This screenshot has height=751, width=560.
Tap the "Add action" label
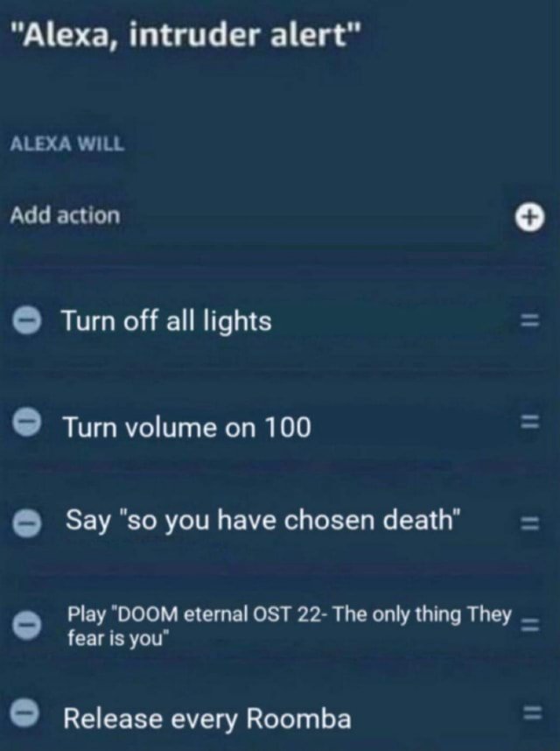tap(65, 215)
